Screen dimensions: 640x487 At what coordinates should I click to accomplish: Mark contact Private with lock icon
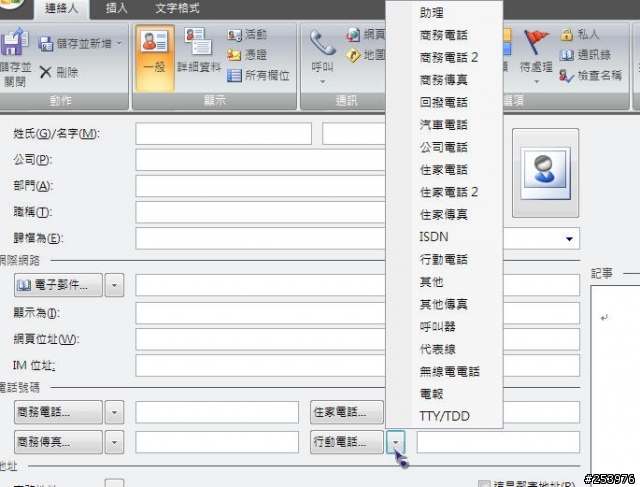click(x=566, y=35)
